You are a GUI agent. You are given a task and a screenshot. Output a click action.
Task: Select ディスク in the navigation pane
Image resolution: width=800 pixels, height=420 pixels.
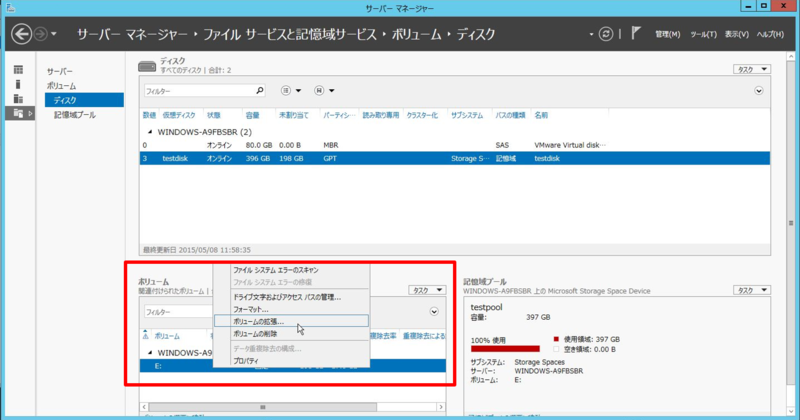[84, 100]
